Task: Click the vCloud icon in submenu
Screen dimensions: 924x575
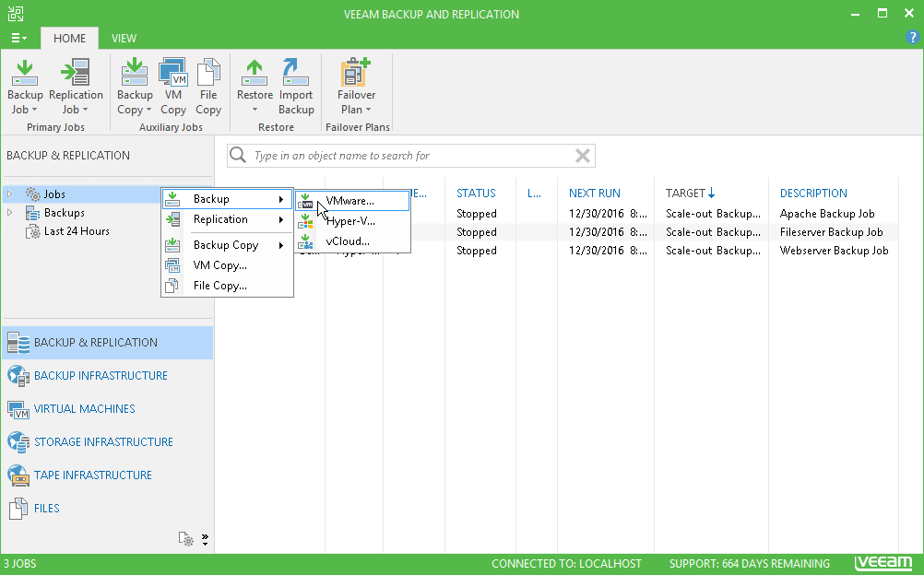Action: click(x=305, y=241)
